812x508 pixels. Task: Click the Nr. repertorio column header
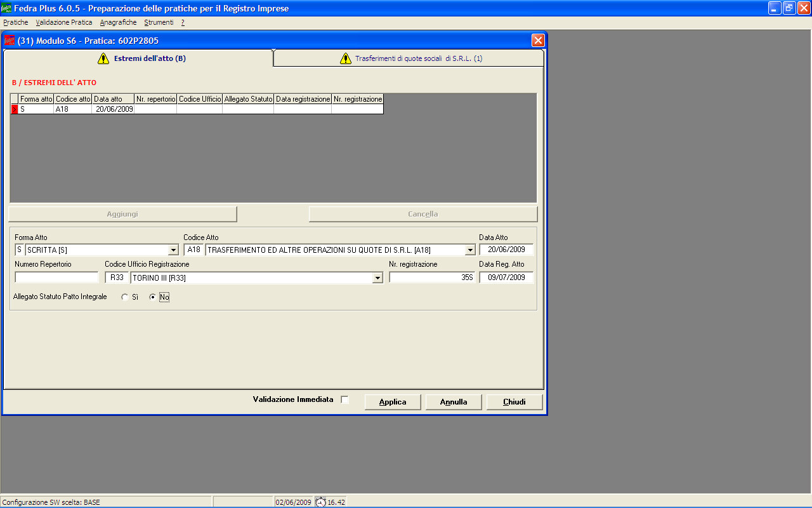(155, 99)
